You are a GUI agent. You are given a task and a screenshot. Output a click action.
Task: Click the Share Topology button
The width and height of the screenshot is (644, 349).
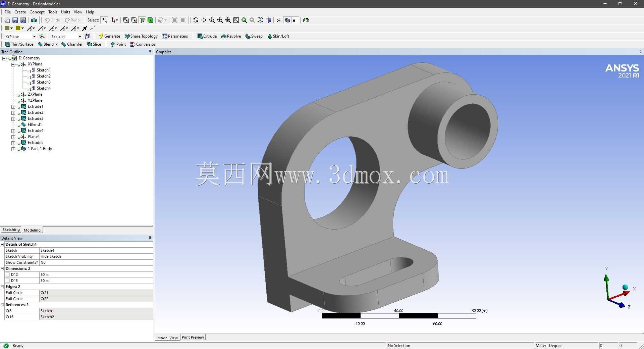click(141, 36)
